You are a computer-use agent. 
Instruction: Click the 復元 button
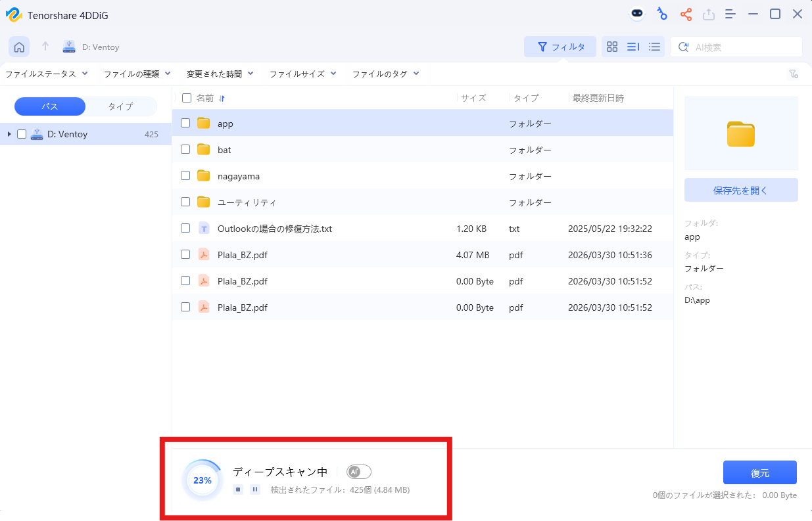(760, 472)
